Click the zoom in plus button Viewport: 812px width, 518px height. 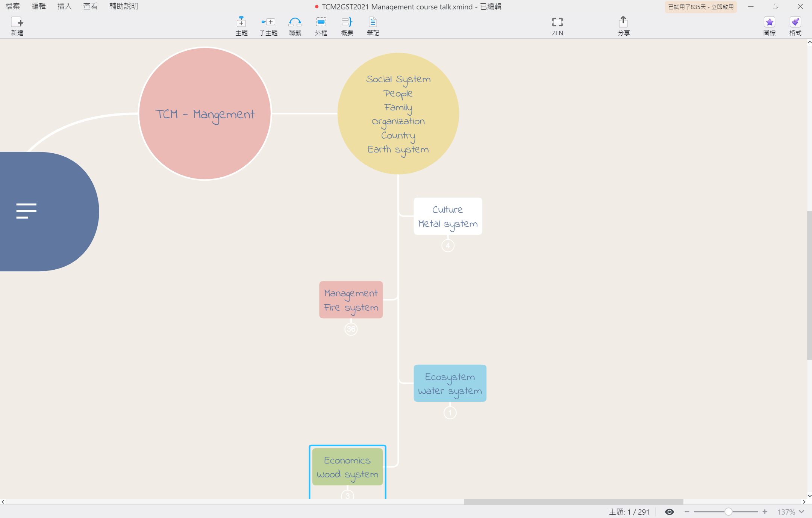[765, 512]
